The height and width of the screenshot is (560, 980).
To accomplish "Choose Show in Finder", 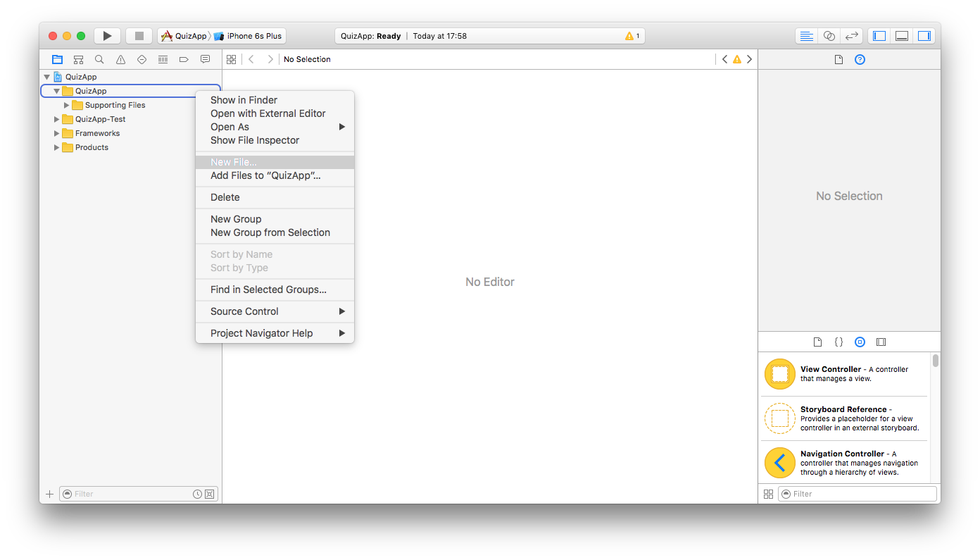I will 275,100.
